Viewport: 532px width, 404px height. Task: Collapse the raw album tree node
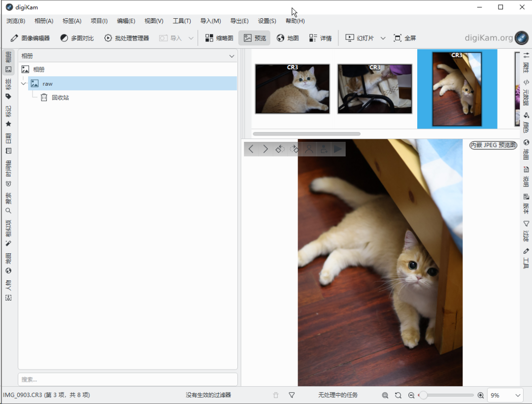(23, 84)
